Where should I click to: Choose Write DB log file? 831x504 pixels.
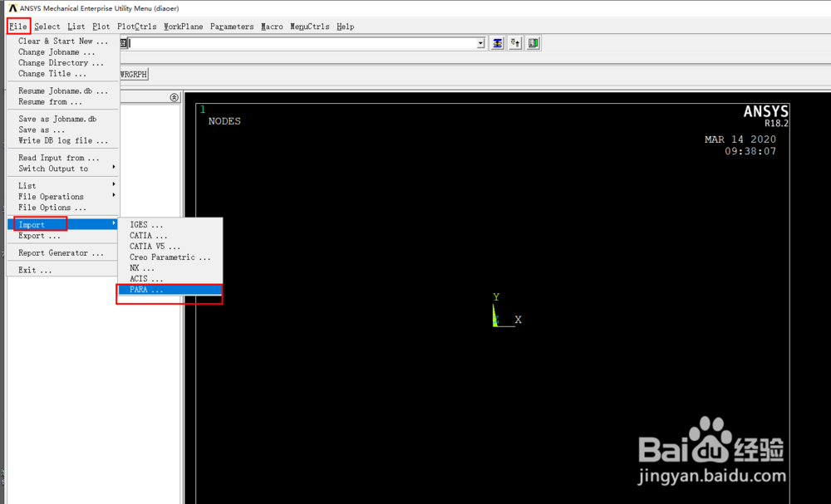pos(63,140)
